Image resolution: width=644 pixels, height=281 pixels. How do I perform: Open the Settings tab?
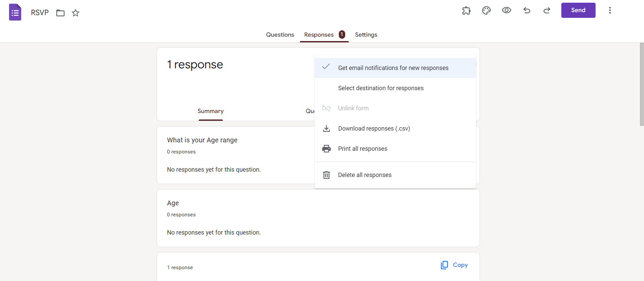[366, 35]
